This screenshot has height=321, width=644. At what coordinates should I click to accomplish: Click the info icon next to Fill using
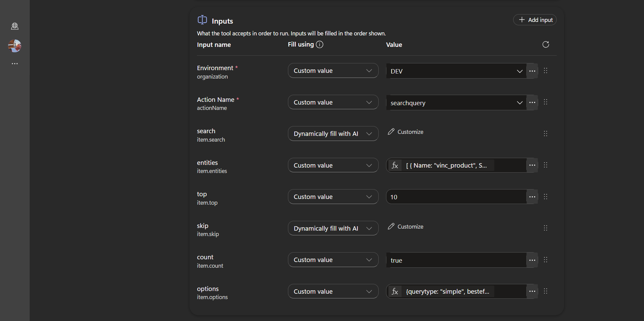[320, 45]
